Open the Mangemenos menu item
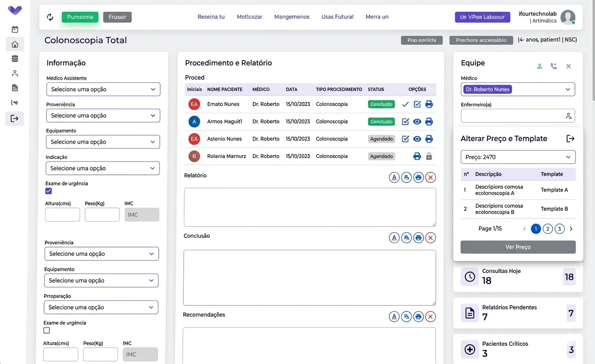 pyautogui.click(x=292, y=17)
